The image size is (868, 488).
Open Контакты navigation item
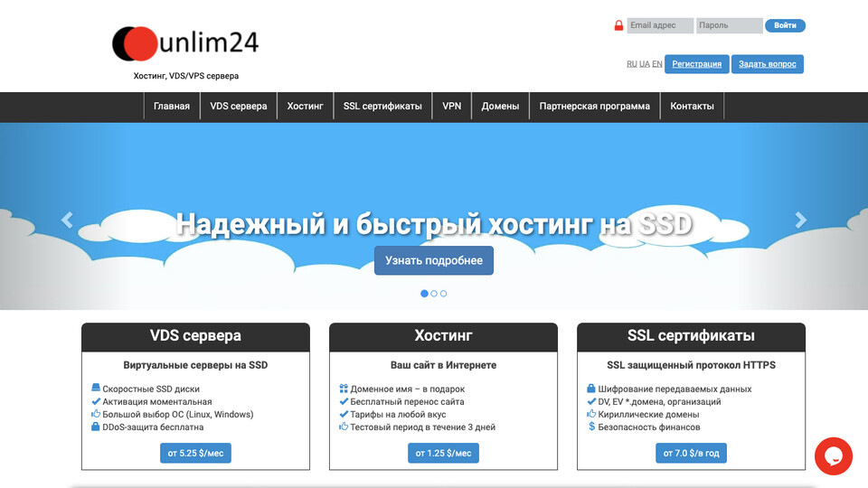692,107
